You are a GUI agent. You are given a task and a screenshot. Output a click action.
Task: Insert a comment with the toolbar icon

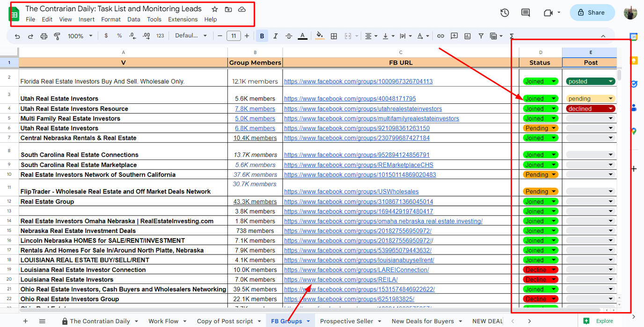tap(454, 36)
